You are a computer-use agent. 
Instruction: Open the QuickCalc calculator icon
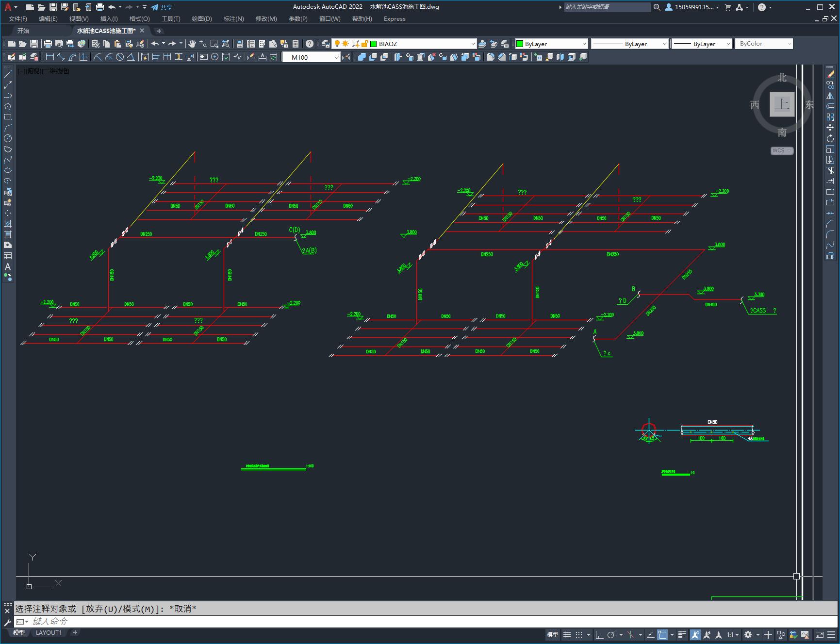coord(296,44)
